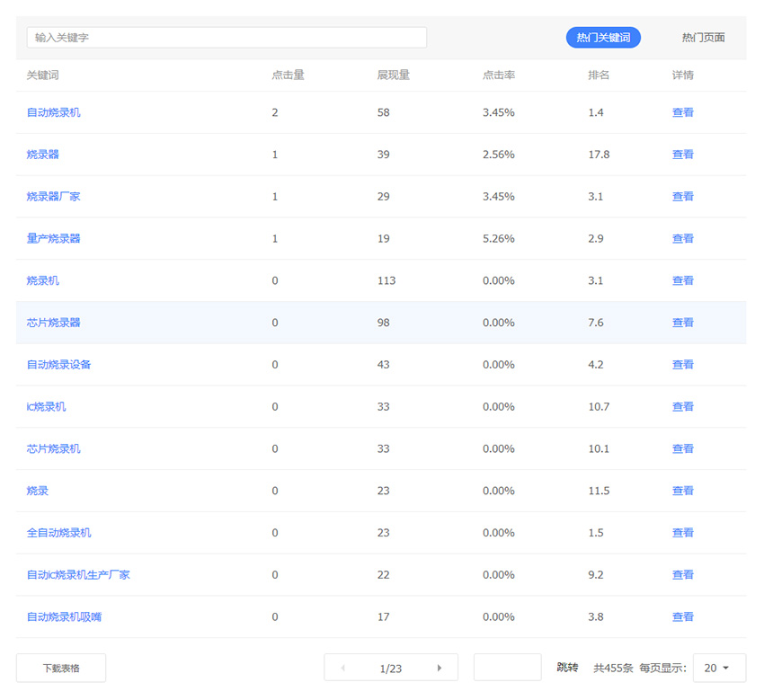Click the ranking value 9.2
764x700 pixels.
click(595, 575)
